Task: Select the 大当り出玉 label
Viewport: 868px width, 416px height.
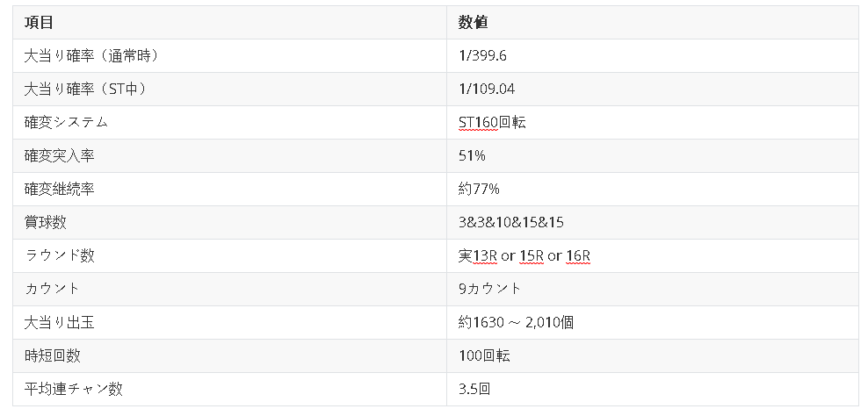Action: (x=59, y=322)
